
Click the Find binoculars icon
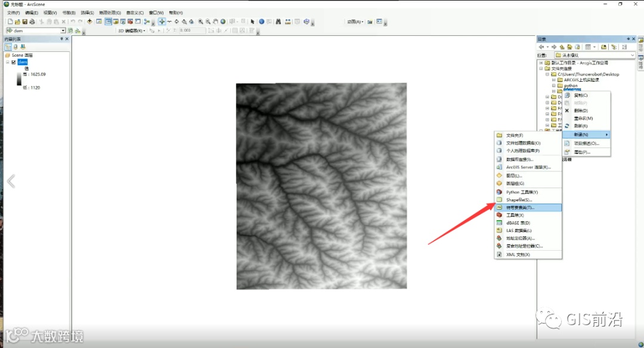click(278, 21)
